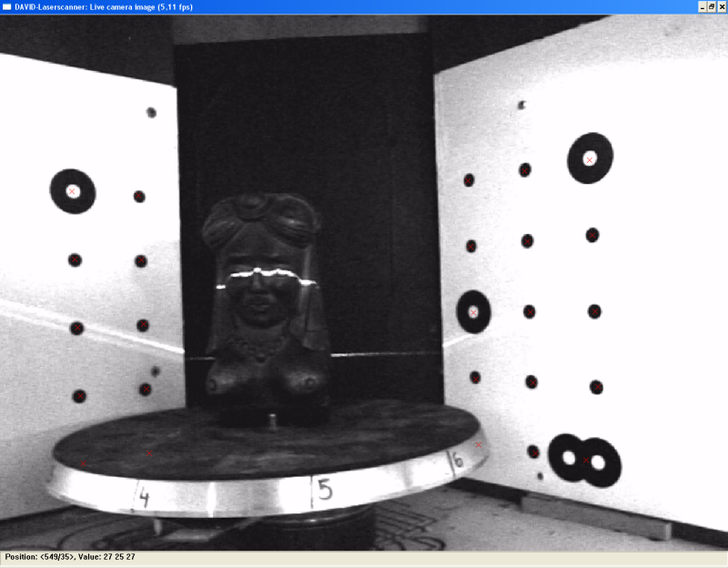Click the top large ring marker on right panel

(590, 159)
